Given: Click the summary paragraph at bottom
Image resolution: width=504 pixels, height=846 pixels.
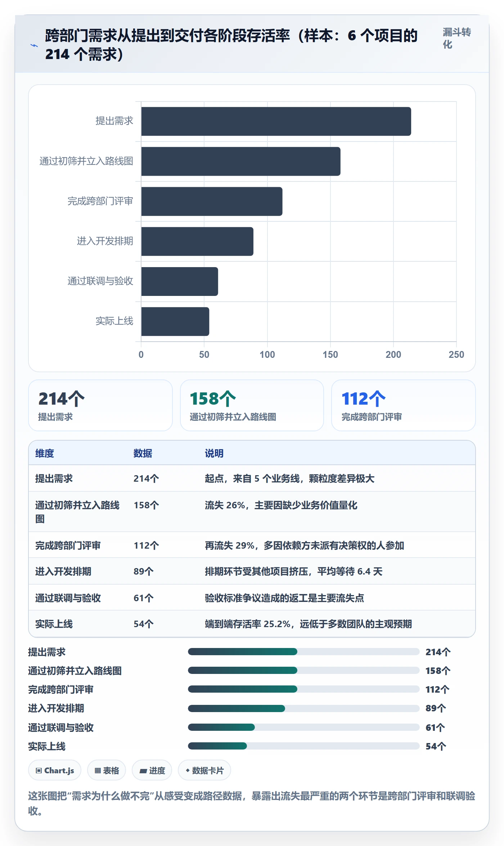Looking at the screenshot, I should pyautogui.click(x=252, y=803).
